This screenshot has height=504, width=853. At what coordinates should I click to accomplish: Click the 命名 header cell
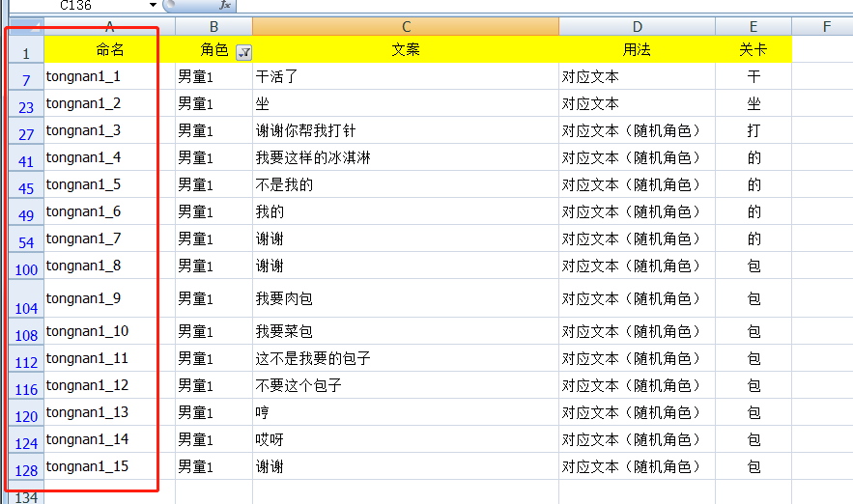[x=109, y=49]
